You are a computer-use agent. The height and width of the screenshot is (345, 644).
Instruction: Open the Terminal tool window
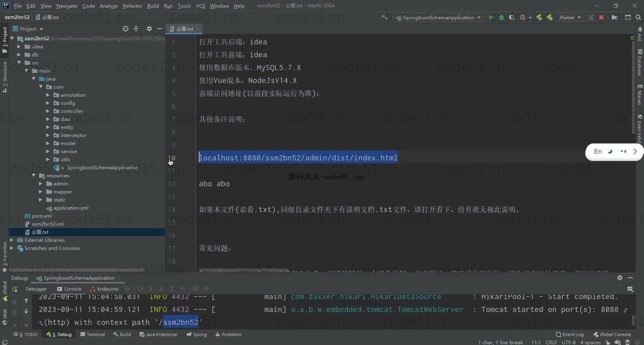(x=93, y=335)
